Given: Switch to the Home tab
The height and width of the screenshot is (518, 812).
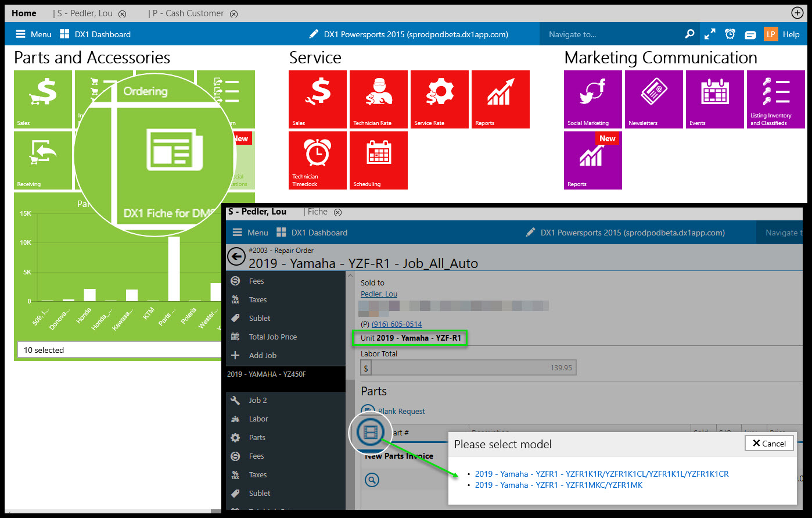Looking at the screenshot, I should point(24,13).
